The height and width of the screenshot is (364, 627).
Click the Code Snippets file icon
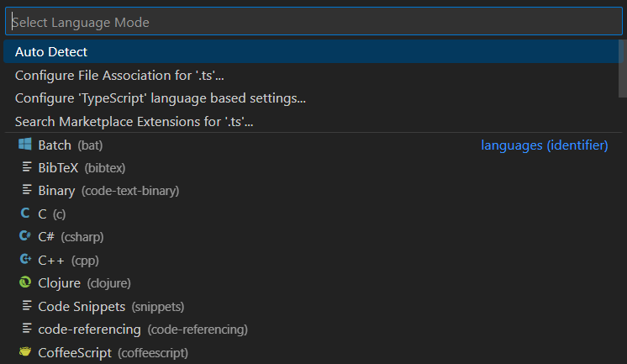pos(25,306)
